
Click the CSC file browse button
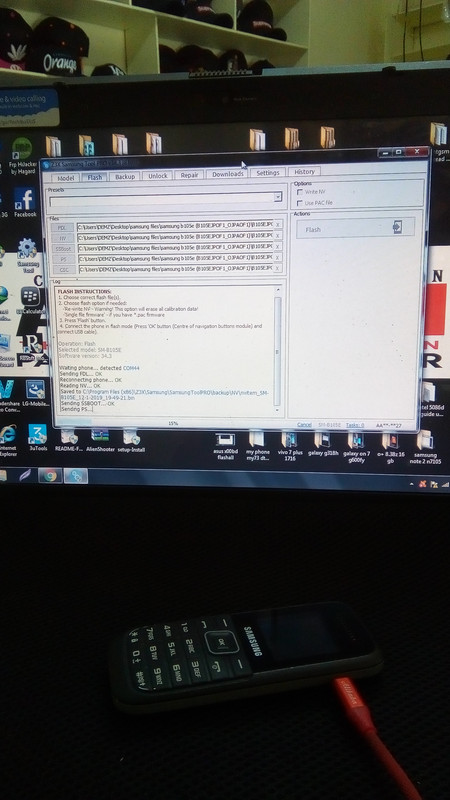click(62, 269)
